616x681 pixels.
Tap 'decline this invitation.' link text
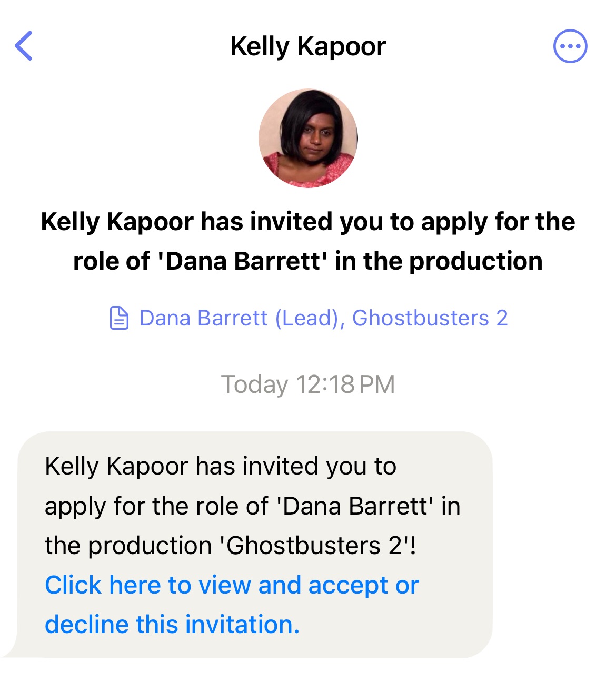172,625
